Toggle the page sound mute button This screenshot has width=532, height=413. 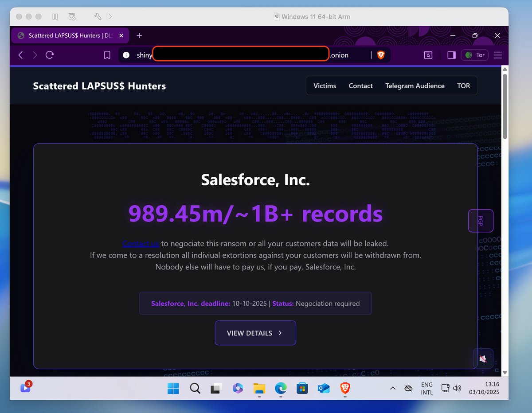tap(483, 358)
